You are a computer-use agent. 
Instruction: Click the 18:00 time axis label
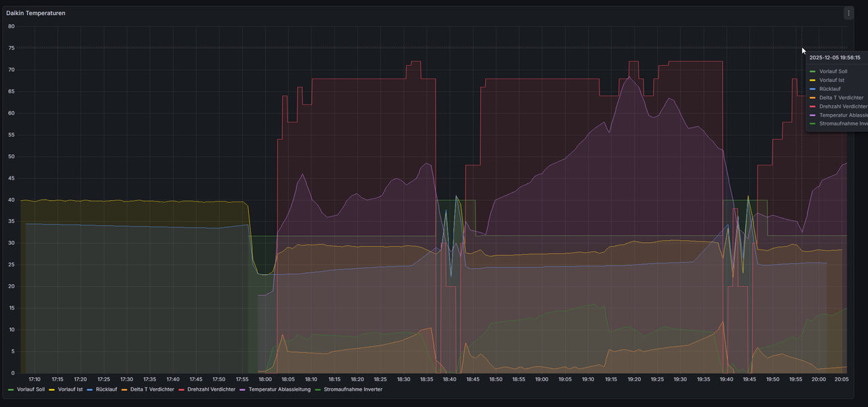point(265,379)
